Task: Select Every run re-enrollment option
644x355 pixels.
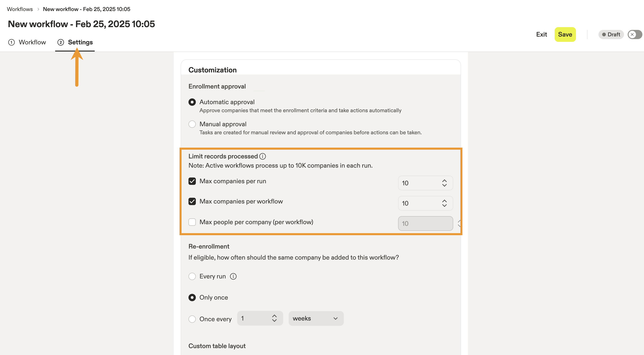Action: tap(192, 276)
